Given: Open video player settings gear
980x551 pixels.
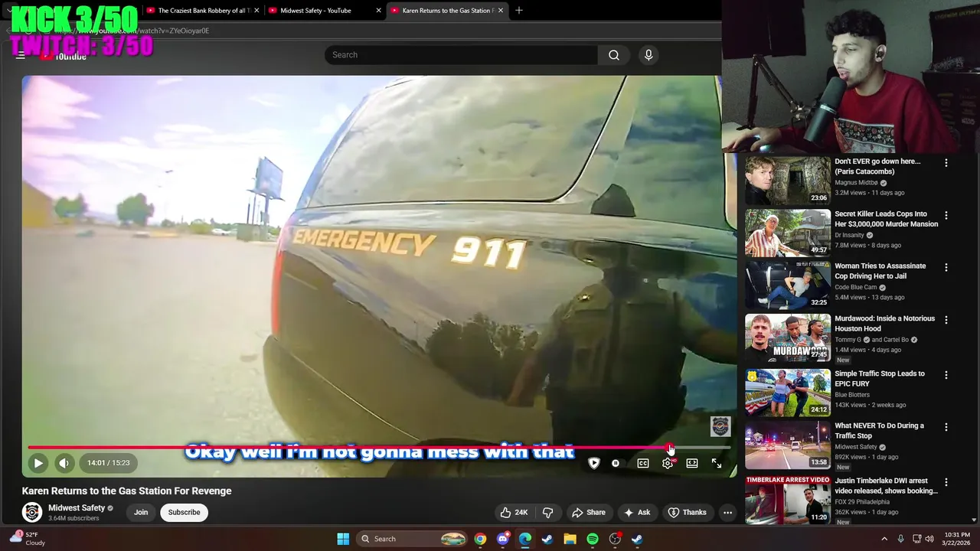Looking at the screenshot, I should click(x=668, y=463).
